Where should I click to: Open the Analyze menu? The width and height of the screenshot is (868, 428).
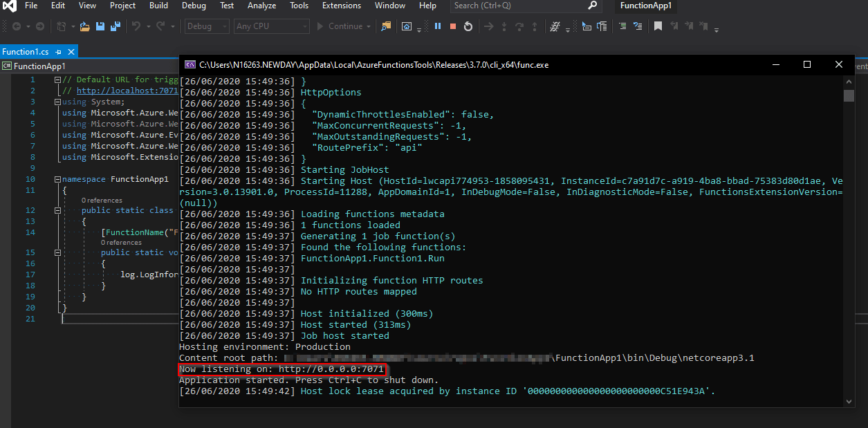coord(261,6)
